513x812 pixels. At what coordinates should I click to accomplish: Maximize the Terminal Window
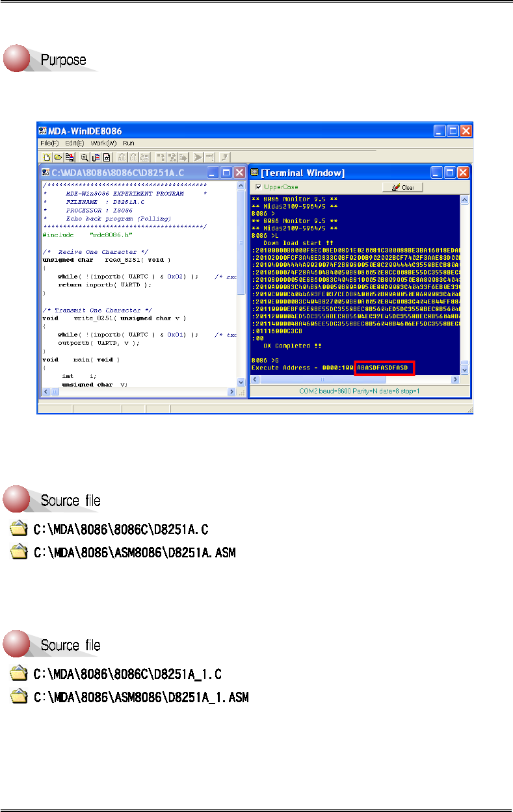click(x=450, y=173)
